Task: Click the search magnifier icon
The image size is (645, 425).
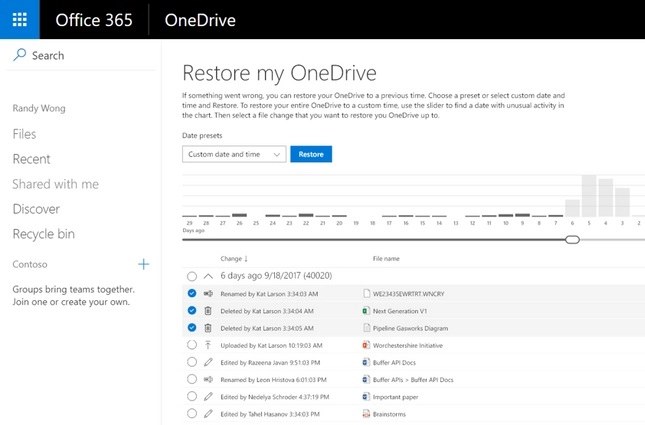Action: point(19,55)
